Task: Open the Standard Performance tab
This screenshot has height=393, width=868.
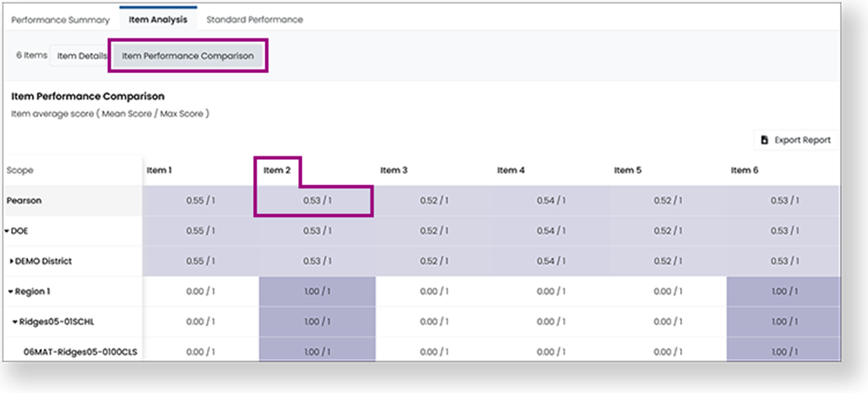Action: [x=255, y=20]
